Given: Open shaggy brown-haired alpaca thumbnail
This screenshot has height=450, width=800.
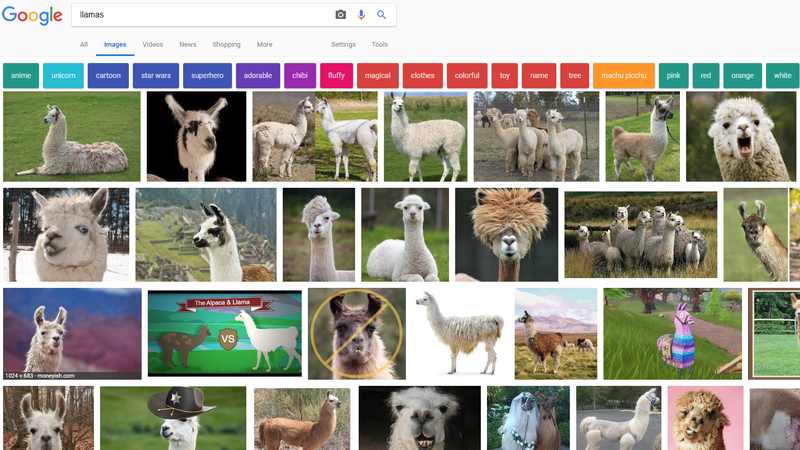Looking at the screenshot, I should (507, 235).
